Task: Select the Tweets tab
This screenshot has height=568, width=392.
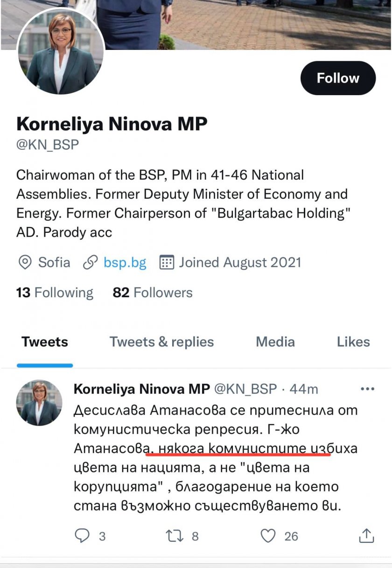Action: tap(45, 342)
